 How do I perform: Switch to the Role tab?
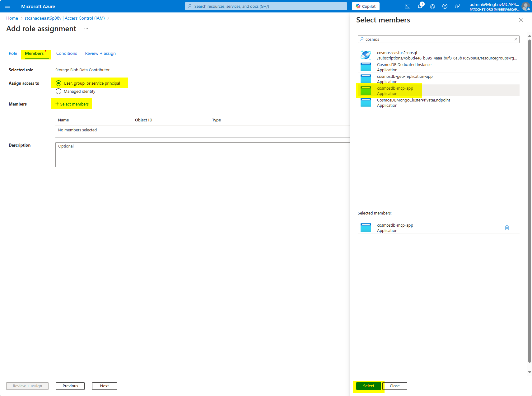coord(13,53)
